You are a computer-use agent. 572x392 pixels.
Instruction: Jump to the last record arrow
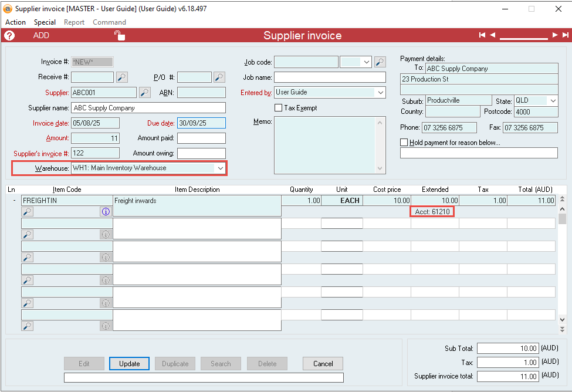566,35
